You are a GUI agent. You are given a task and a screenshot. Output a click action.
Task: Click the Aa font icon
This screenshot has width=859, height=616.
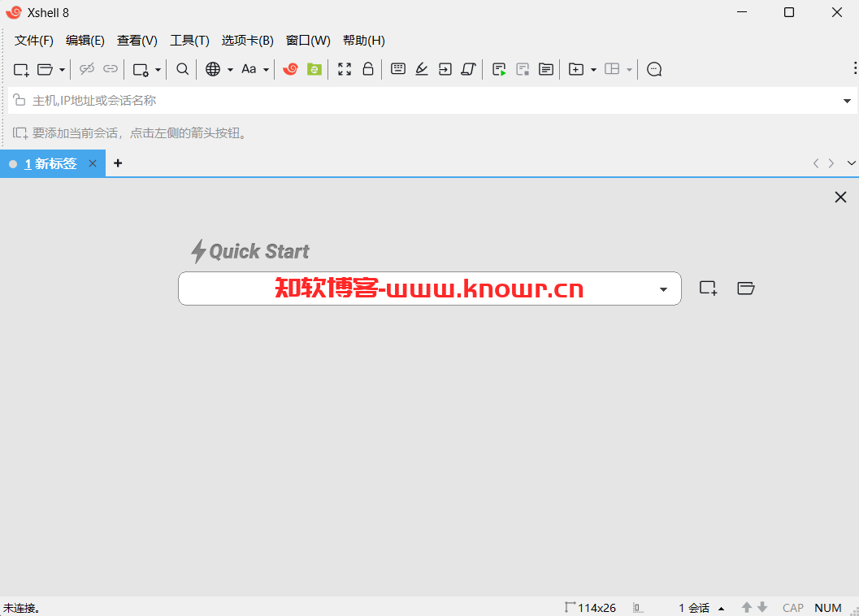pyautogui.click(x=249, y=69)
